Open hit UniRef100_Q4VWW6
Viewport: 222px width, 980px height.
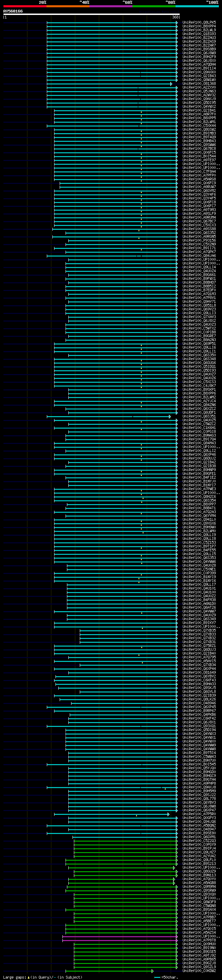click(x=199, y=562)
